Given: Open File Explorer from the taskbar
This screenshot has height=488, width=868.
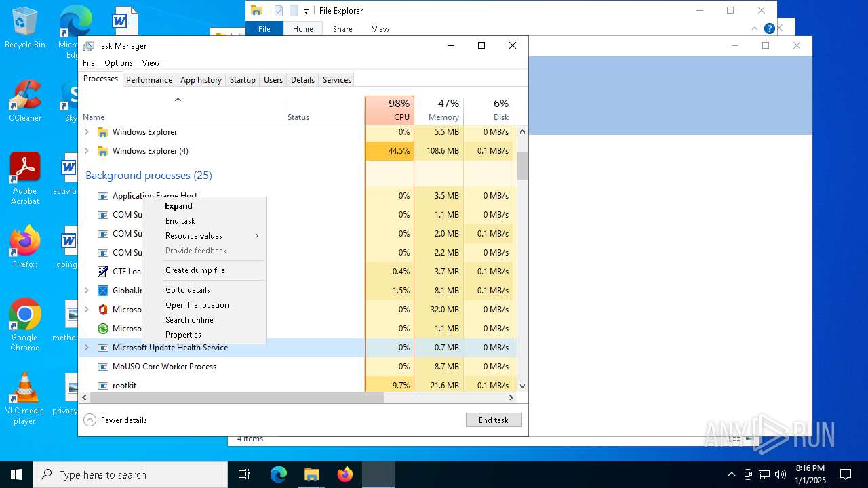Looking at the screenshot, I should point(312,474).
